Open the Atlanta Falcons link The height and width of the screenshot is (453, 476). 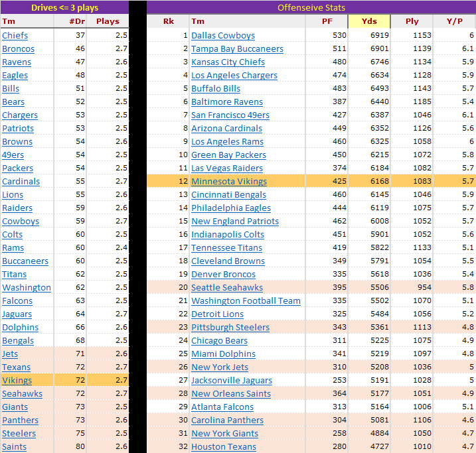pos(222,407)
